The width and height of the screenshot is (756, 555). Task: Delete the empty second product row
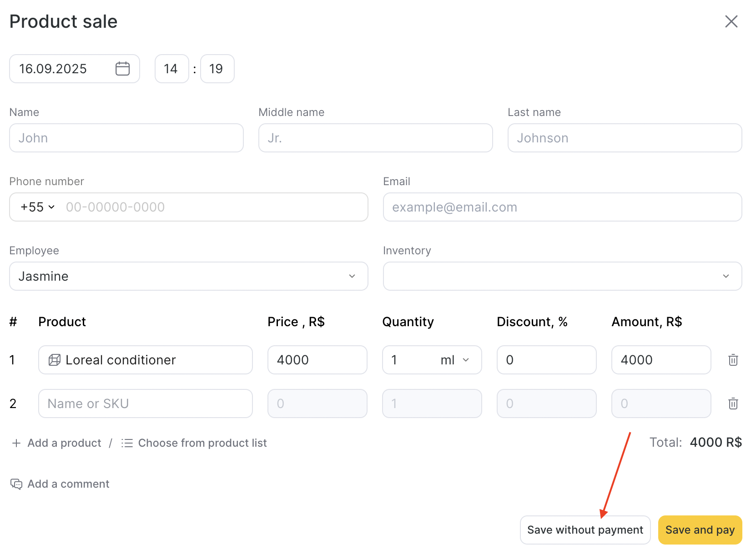[733, 404]
